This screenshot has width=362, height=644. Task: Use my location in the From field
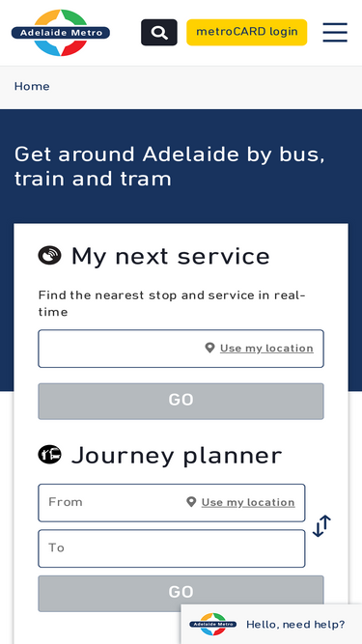pyautogui.click(x=248, y=502)
